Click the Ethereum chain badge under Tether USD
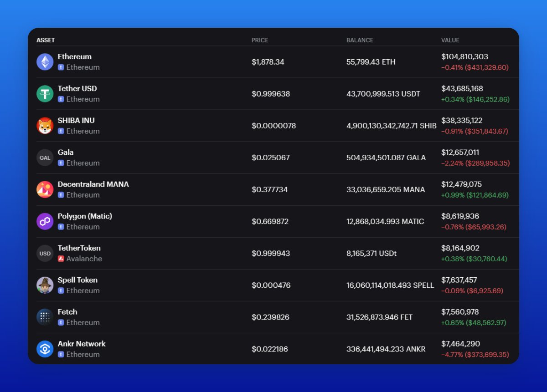 [61, 99]
